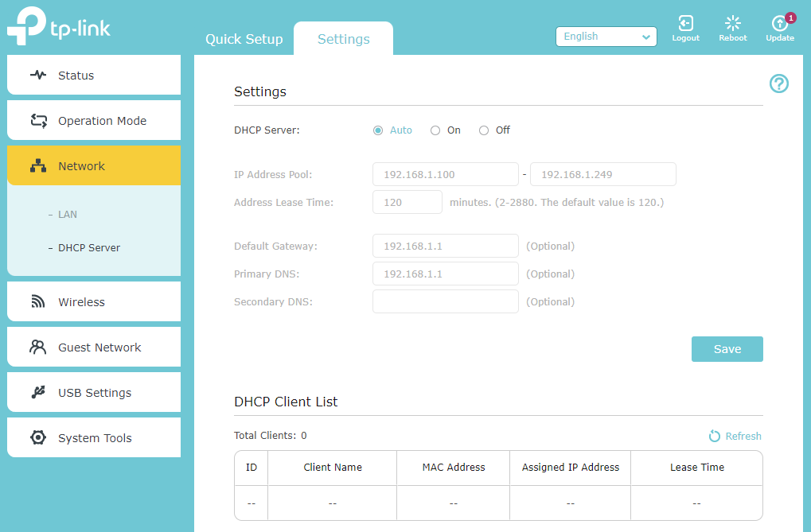Click the Status heartbeat icon
This screenshot has width=811, height=532.
pos(37,75)
